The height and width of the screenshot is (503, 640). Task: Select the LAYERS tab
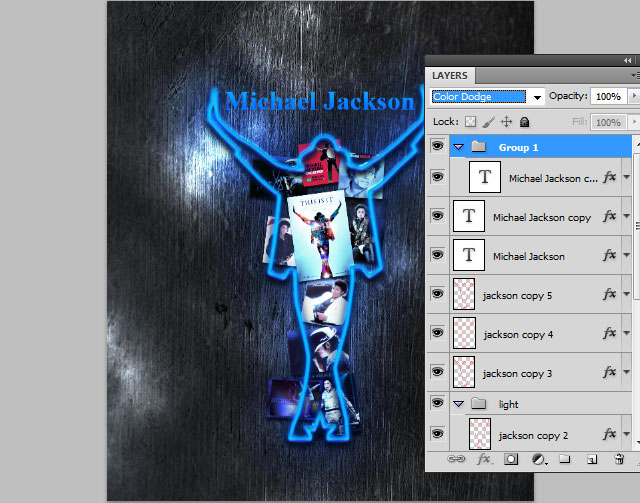pos(449,76)
